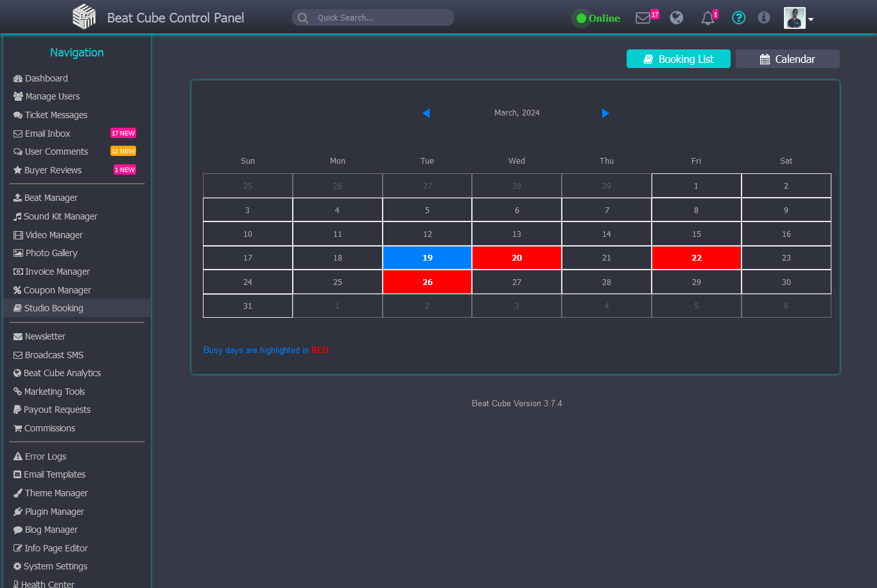
Task: Click the Online status indicator
Action: pyautogui.click(x=598, y=18)
